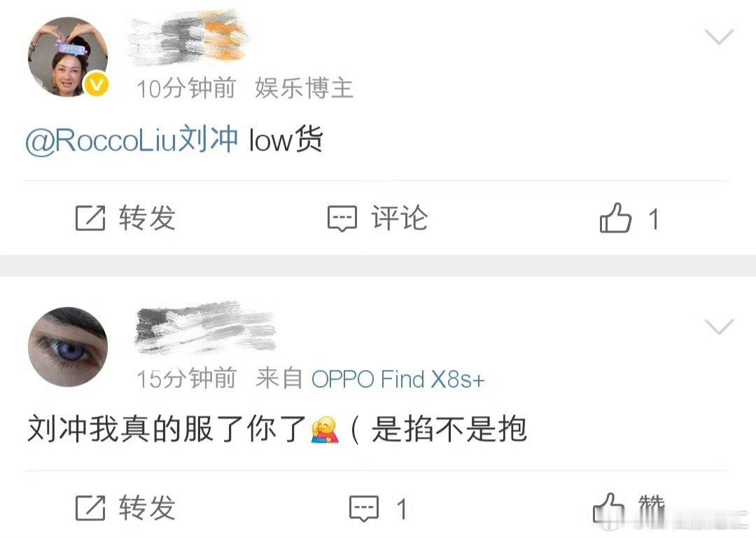This screenshot has width=756, height=538.
Task: Tap the comment bubble icon on first post
Action: click(342, 219)
